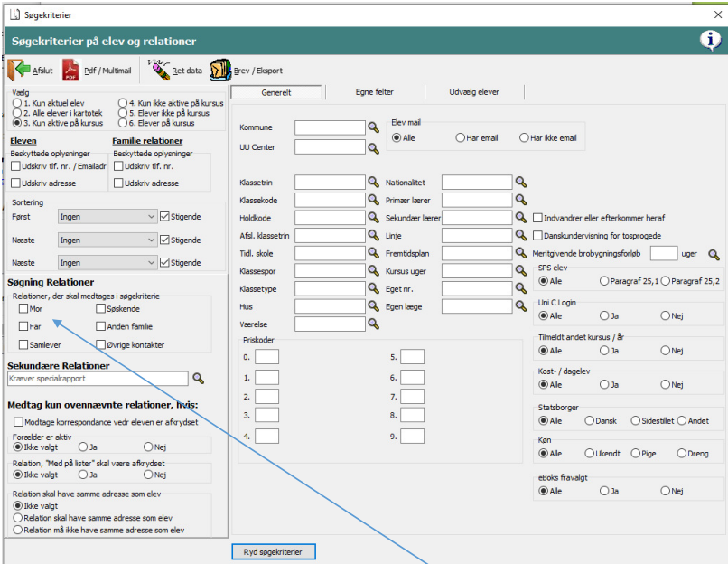Click the magnifier beside Nationalitet field
The width and height of the screenshot is (728, 564).
[x=521, y=182]
